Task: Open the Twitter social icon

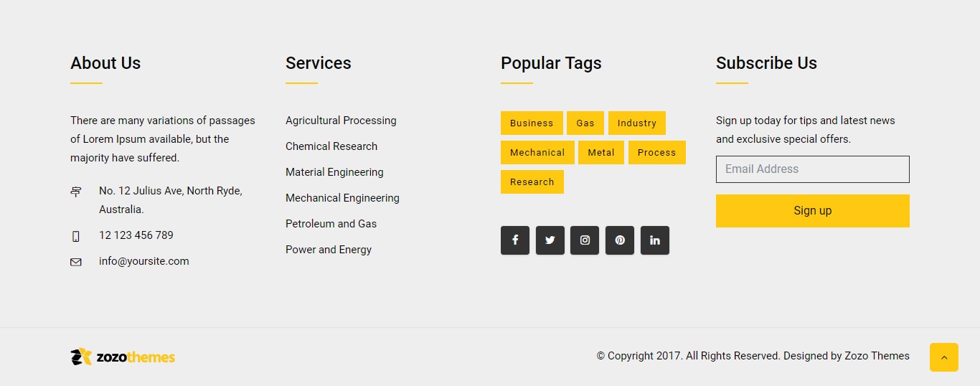Action: (x=550, y=240)
